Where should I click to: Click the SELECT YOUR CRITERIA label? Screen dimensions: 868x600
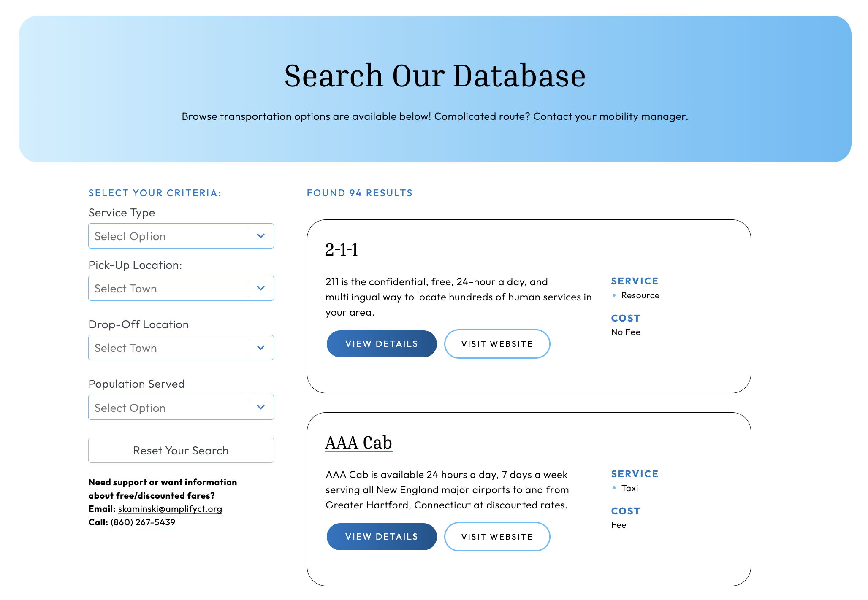tap(155, 193)
